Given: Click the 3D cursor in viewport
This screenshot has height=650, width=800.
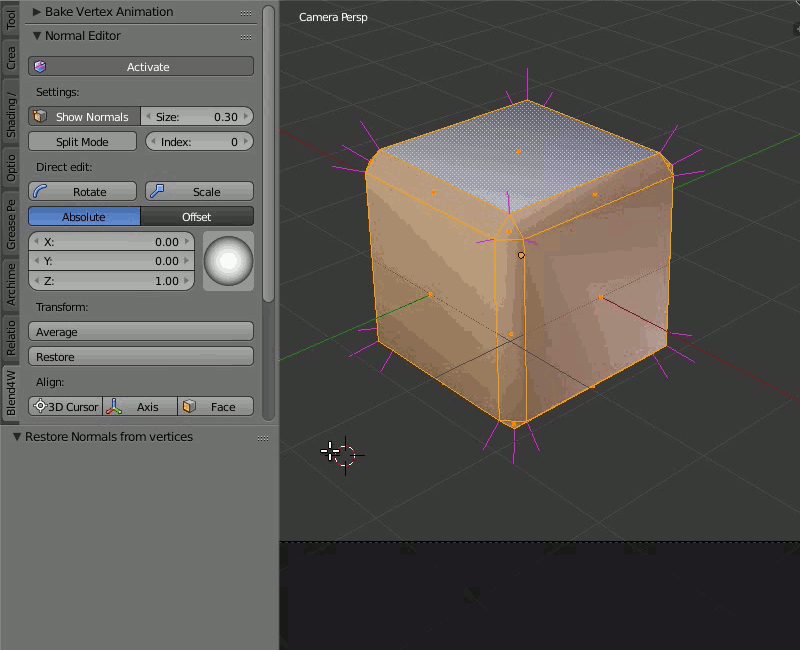Looking at the screenshot, I should pyautogui.click(x=345, y=455).
